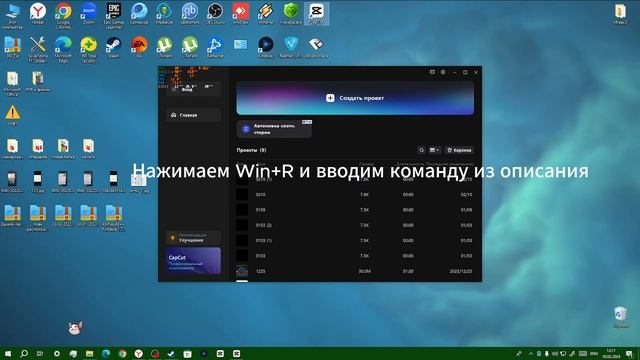Image resolution: width=640 pixels, height=360 pixels.
Task: Open the project view layout dropdown
Action: tap(434, 150)
